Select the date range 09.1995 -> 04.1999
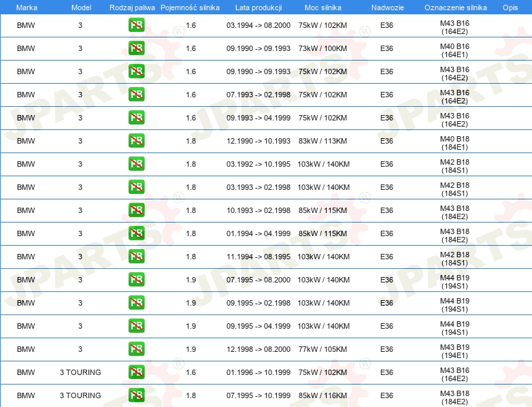This screenshot has width=532, height=407. coord(259,326)
